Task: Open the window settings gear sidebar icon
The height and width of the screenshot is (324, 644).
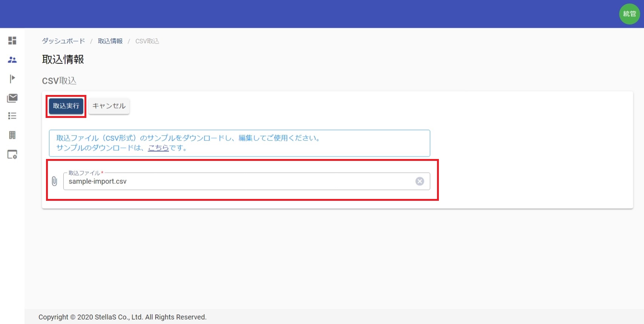Action: point(12,154)
